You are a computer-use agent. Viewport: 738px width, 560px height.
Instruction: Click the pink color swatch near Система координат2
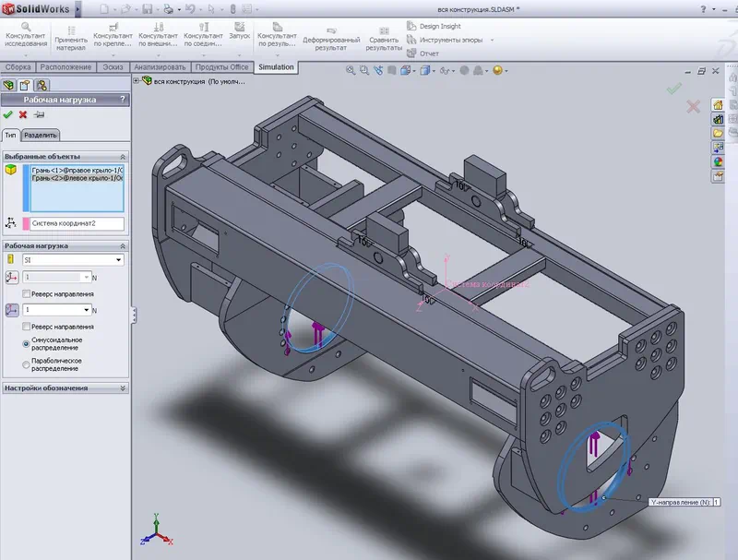coord(25,222)
